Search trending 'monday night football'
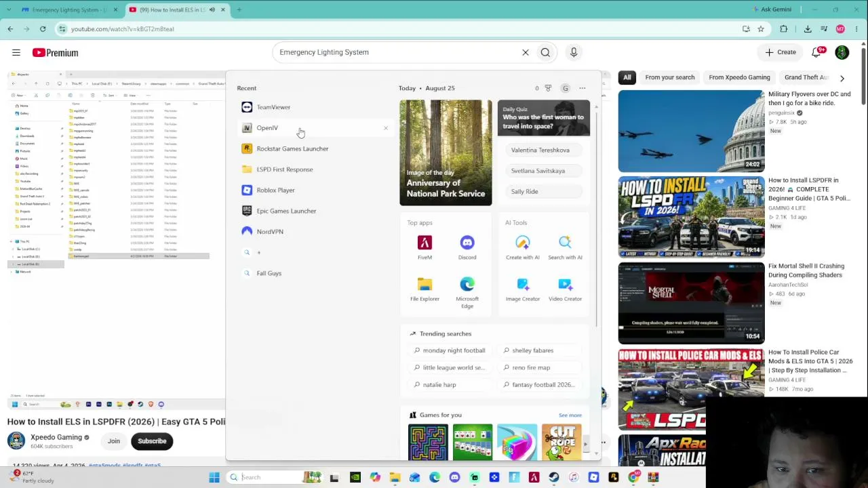 click(450, 350)
